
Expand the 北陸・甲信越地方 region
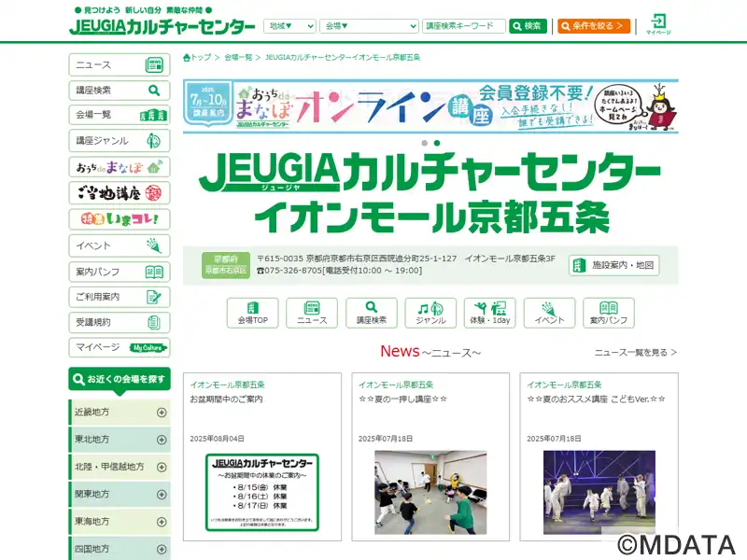[x=120, y=468]
